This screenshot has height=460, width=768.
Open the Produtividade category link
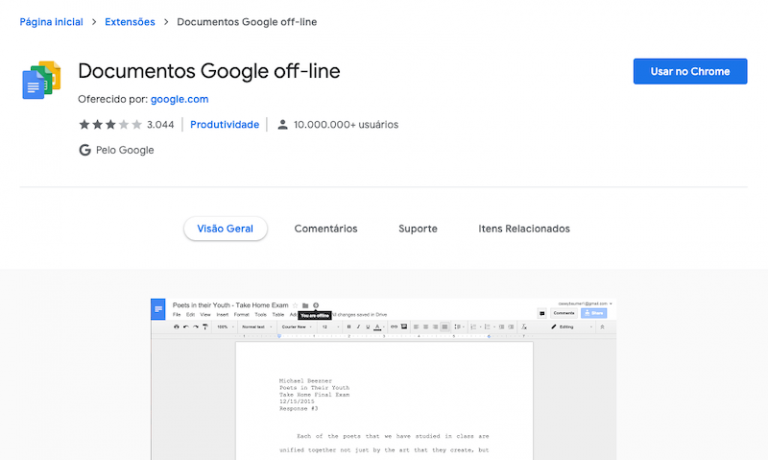coord(224,125)
